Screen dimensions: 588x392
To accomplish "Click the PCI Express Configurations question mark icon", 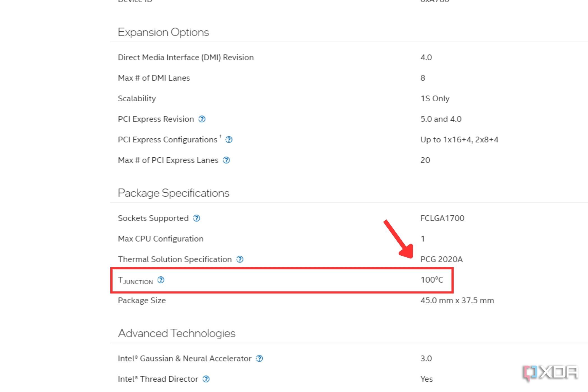I will coord(230,139).
